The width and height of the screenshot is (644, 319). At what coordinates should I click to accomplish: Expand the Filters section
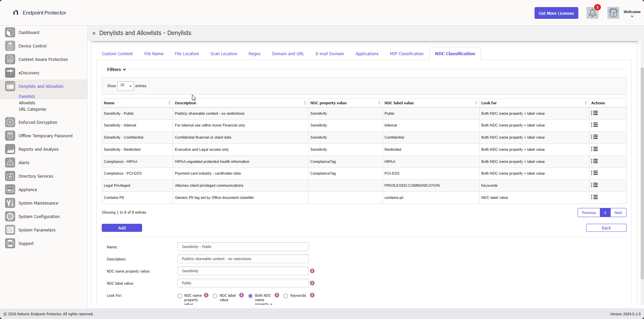point(117,70)
